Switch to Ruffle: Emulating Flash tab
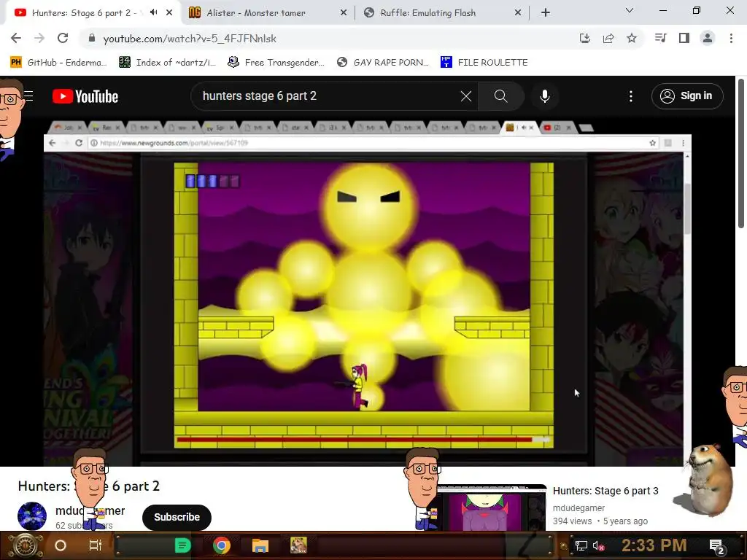Screen dimensions: 747x560 [x=442, y=13]
